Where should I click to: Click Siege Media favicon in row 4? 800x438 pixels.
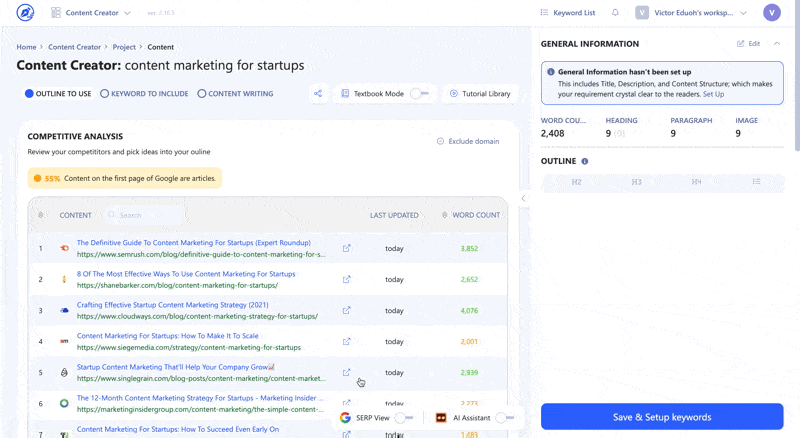(64, 342)
